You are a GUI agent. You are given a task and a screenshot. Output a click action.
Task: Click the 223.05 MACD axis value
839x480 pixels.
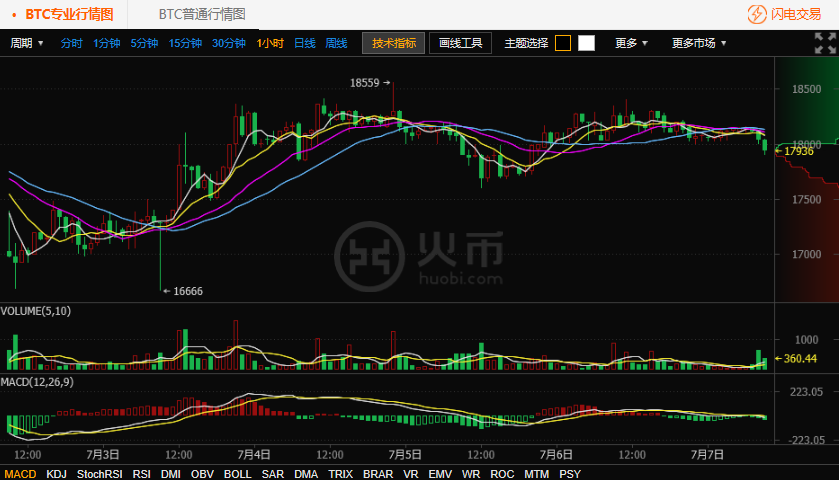(806, 392)
